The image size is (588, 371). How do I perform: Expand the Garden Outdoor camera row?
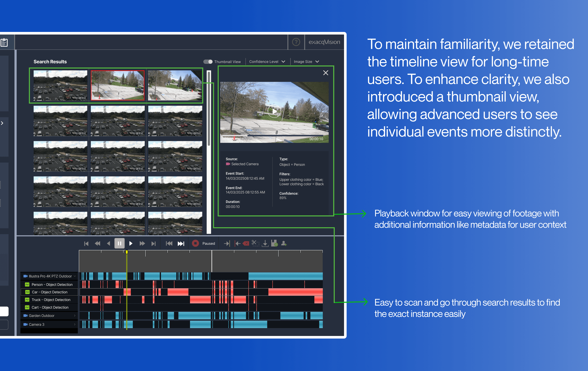(75, 316)
